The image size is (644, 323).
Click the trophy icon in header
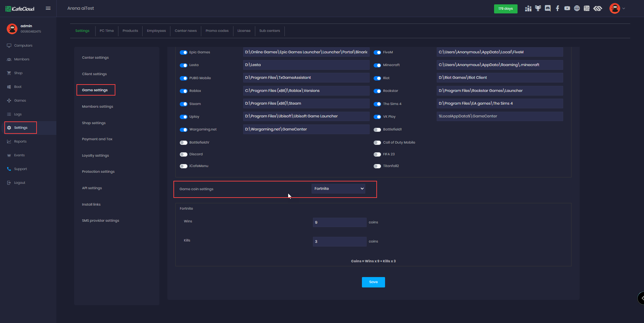[538, 8]
